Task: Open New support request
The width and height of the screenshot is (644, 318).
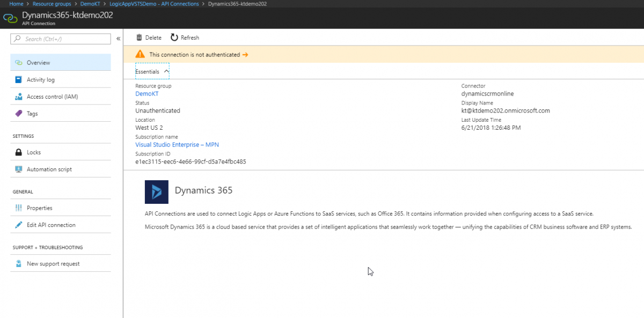Action: (x=61, y=264)
